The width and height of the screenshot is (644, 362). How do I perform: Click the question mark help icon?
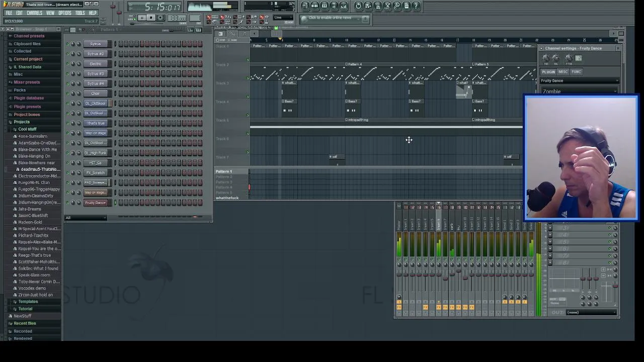coord(416,6)
